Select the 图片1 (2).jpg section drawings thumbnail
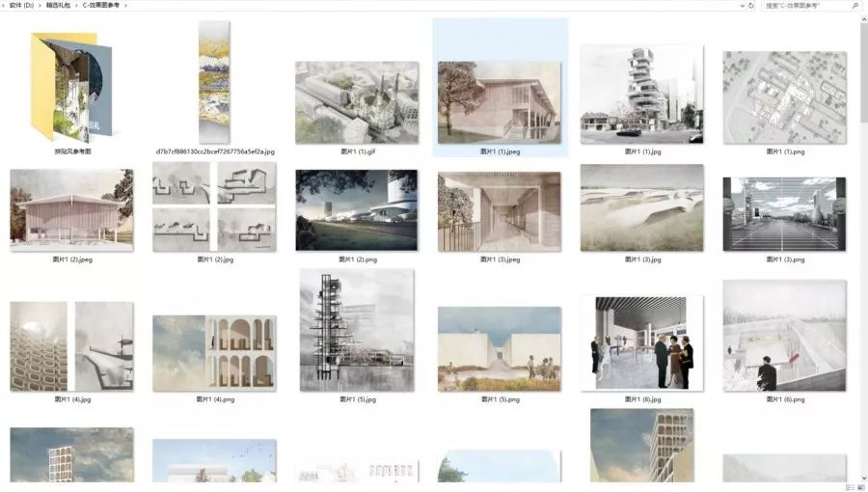Viewport: 868px width, 492px height. point(214,206)
